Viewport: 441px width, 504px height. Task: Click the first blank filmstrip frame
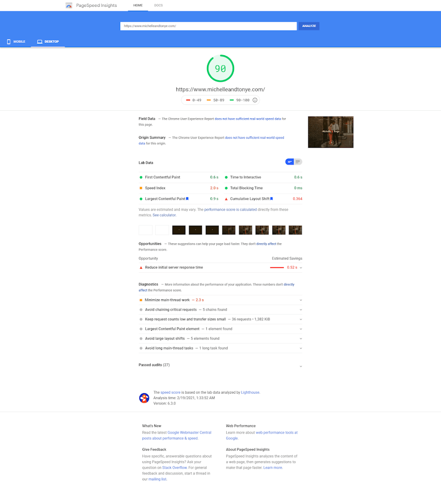pos(145,230)
